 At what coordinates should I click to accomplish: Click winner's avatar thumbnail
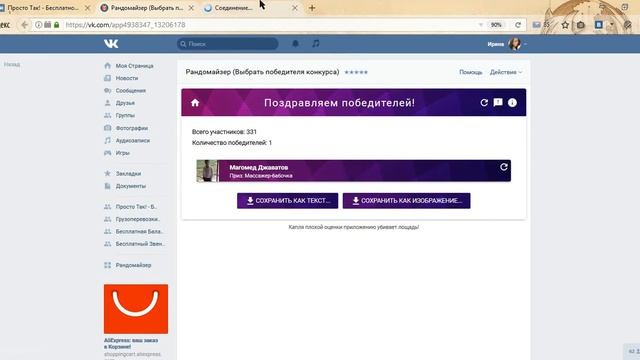(208, 171)
